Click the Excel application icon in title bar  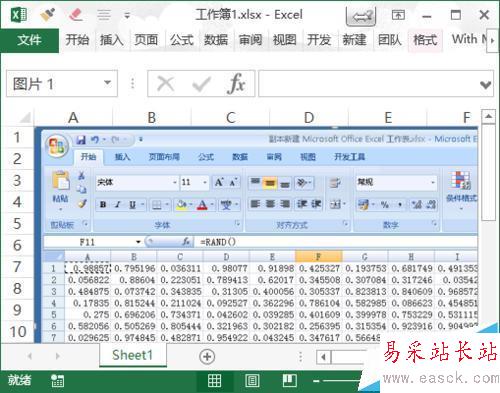tap(18, 15)
